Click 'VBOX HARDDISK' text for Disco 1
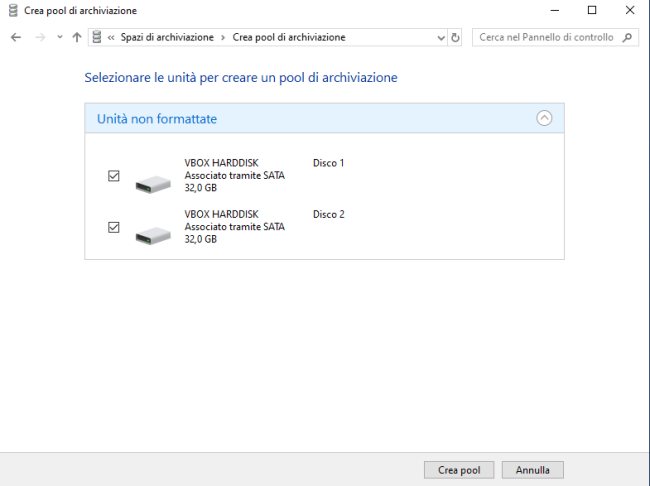This screenshot has width=650, height=486. pyautogui.click(x=221, y=163)
